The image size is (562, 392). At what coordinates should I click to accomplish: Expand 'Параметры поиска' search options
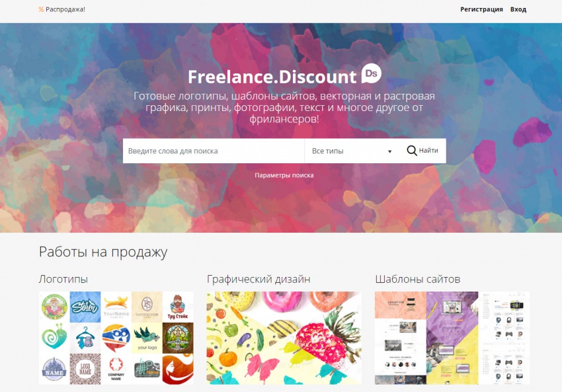tap(284, 175)
